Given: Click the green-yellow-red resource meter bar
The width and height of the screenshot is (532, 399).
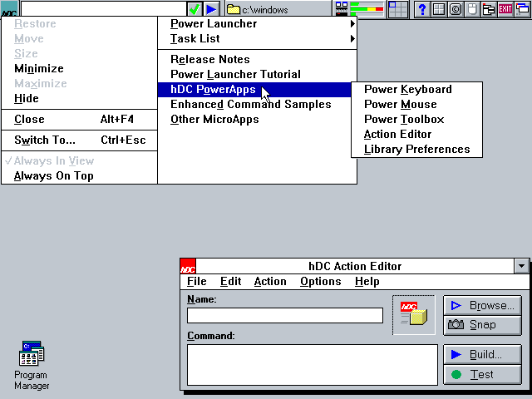Looking at the screenshot, I should pyautogui.click(x=367, y=9).
